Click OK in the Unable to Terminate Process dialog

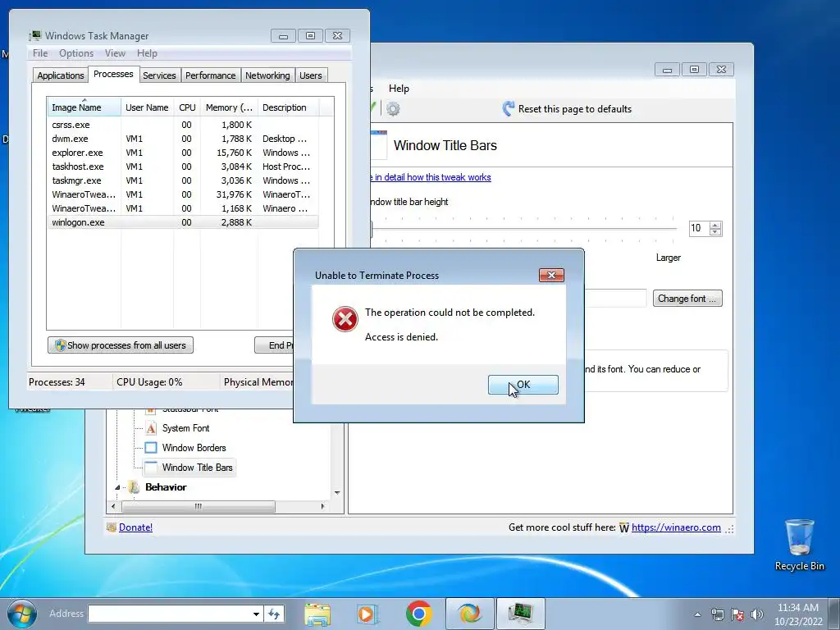523,385
